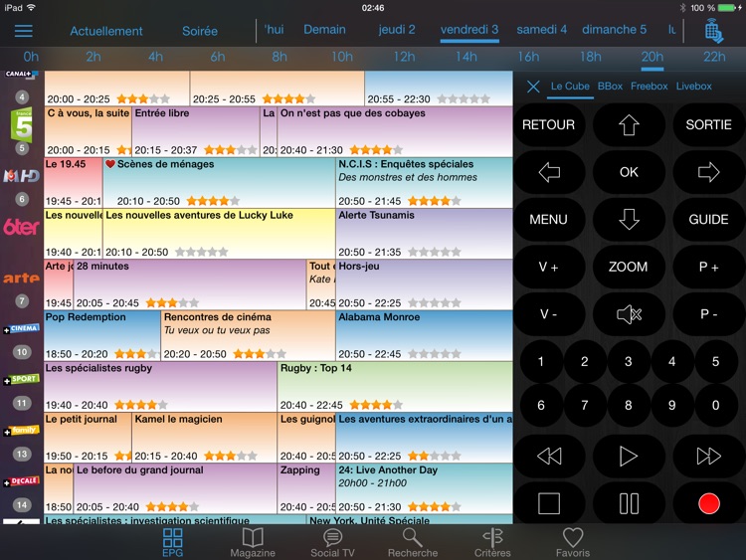Select dimanche 5 in the day bar
Screen dimensions: 746x560
615,30
